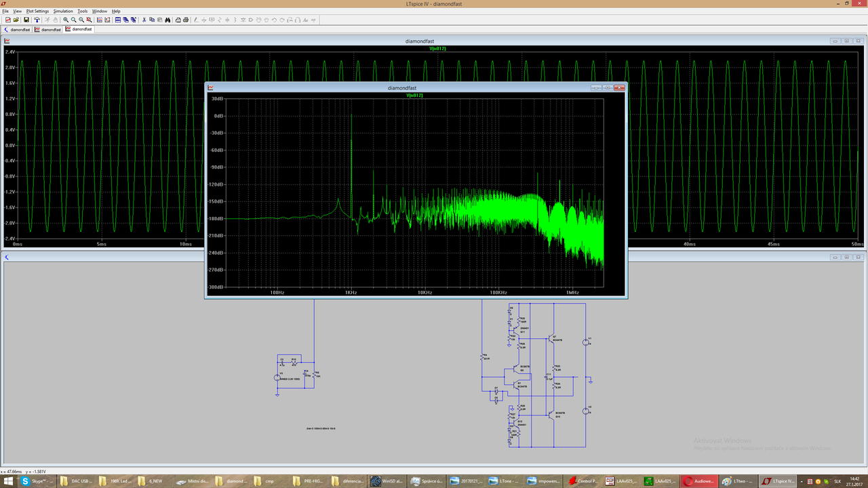868x488 pixels.
Task: Open the Tools menu
Action: coord(83,12)
